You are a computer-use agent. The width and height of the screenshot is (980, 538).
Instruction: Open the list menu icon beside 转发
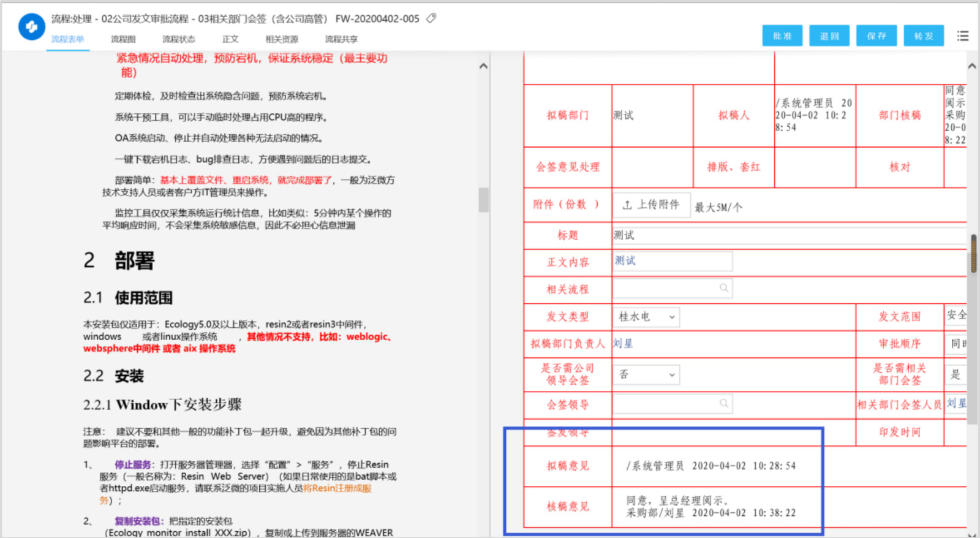(x=963, y=36)
